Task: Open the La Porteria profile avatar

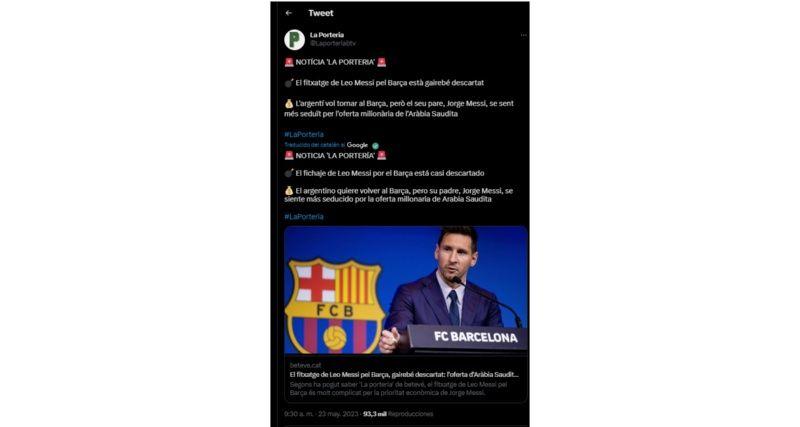Action: (294, 39)
